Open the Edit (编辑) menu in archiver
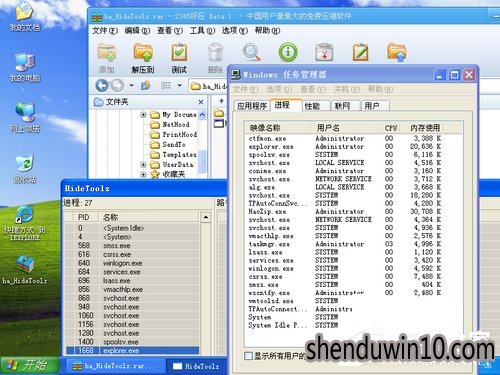Screen dimensions: 500x375 coord(137,31)
